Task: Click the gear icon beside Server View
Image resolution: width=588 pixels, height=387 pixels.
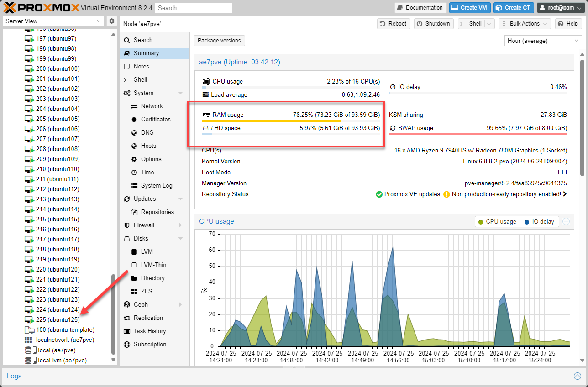Action: point(111,21)
